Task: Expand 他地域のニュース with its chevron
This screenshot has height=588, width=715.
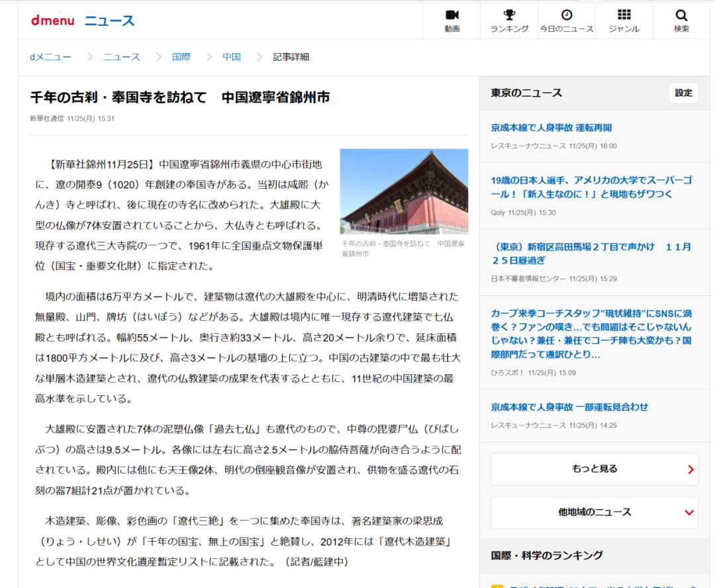Action: pos(691,511)
